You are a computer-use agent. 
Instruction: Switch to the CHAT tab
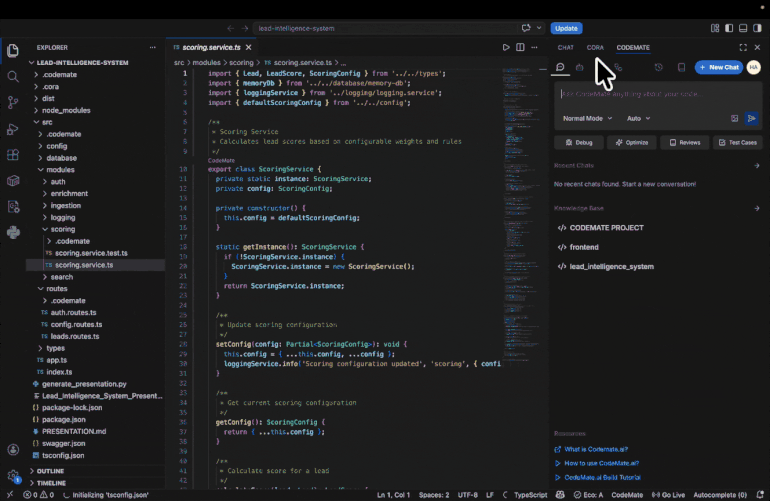565,48
